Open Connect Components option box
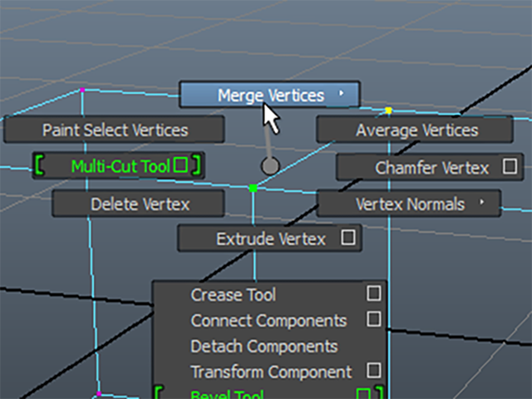 [x=373, y=319]
